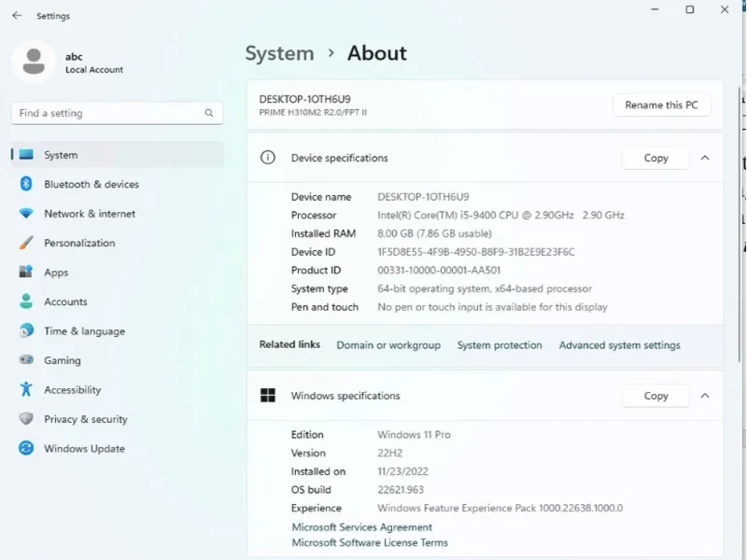The height and width of the screenshot is (560, 747).
Task: Open Windows Update settings
Action: 118,448
